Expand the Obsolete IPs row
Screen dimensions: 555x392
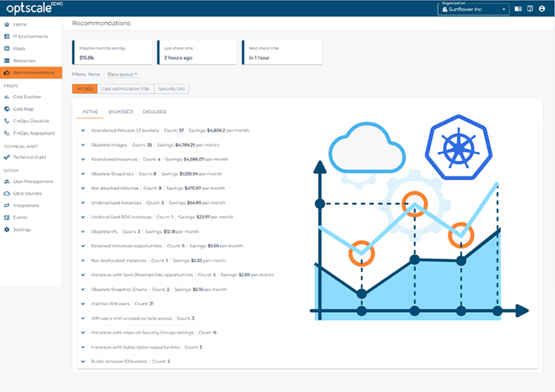[83, 232]
